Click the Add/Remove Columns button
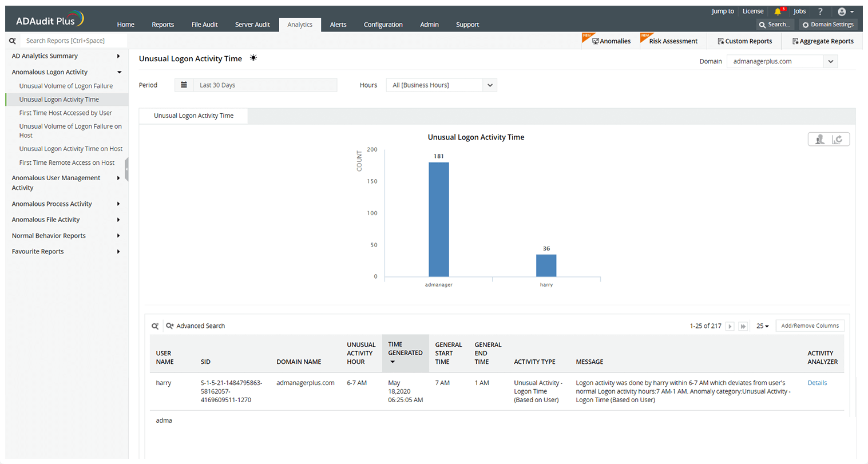The height and width of the screenshot is (464, 868). [810, 325]
